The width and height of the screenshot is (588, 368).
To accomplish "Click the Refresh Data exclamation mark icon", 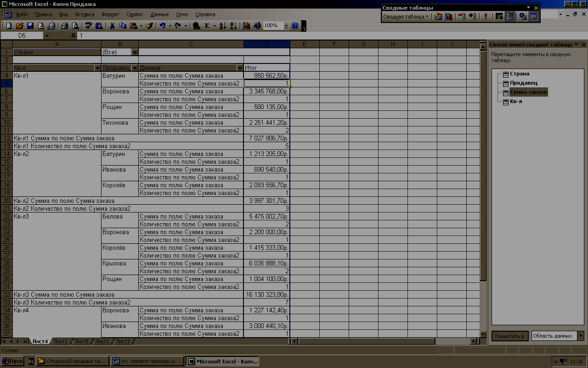I will 486,17.
